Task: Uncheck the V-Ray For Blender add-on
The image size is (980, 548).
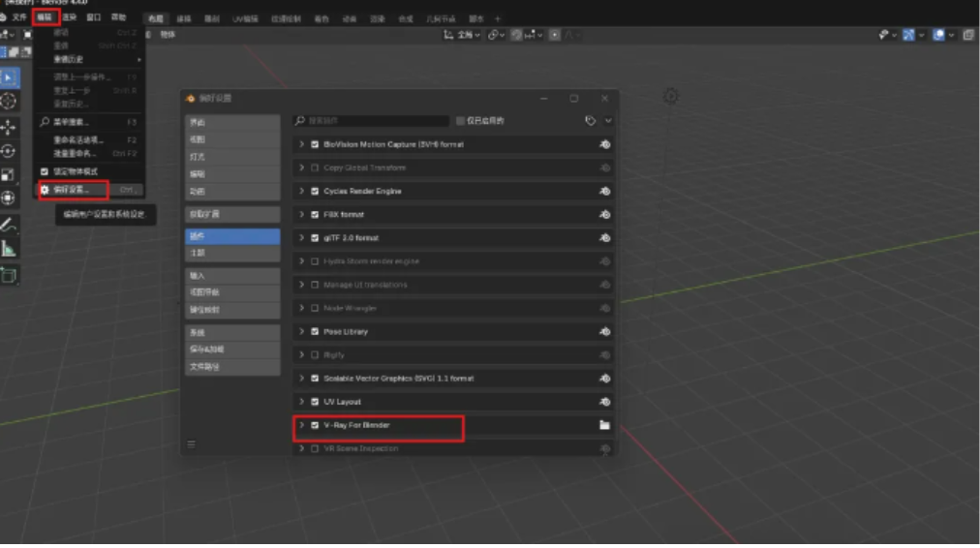Action: [x=315, y=425]
